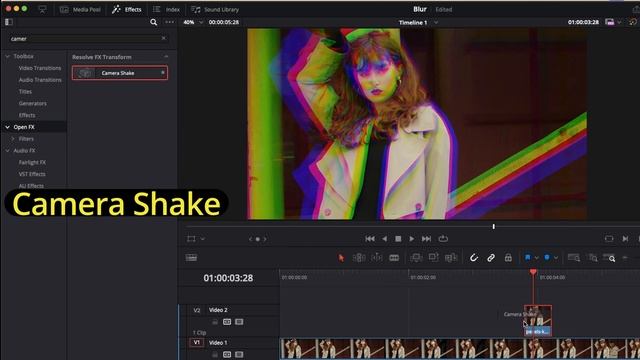
Task: Open the viewer transform overlay tool
Action: pos(191,239)
